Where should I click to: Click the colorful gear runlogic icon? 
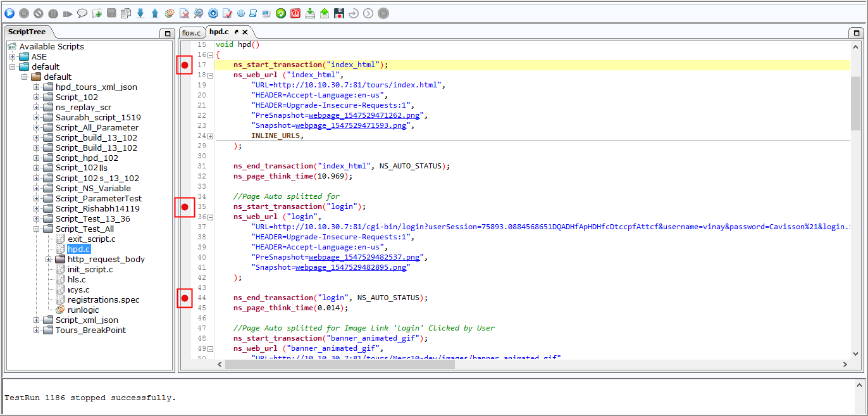click(x=170, y=13)
